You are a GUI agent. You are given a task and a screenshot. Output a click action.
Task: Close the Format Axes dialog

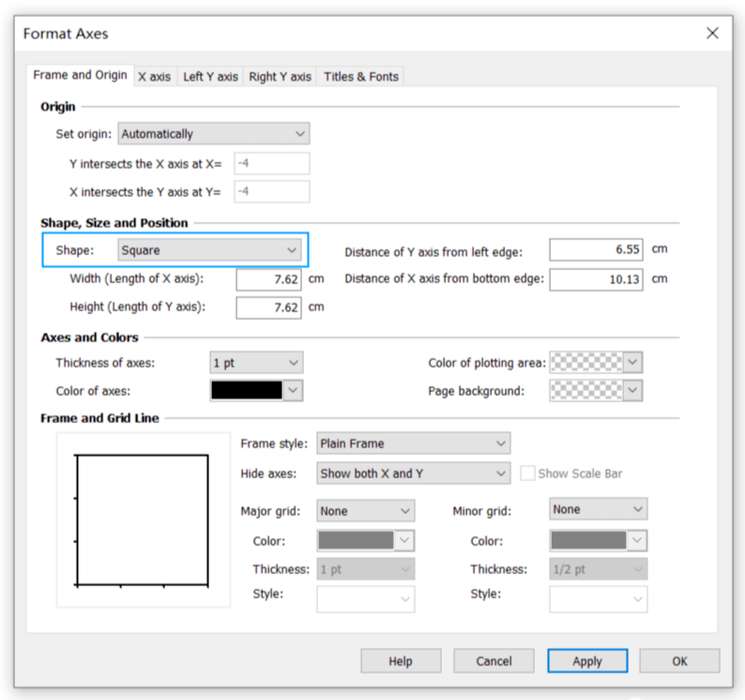[x=712, y=33]
